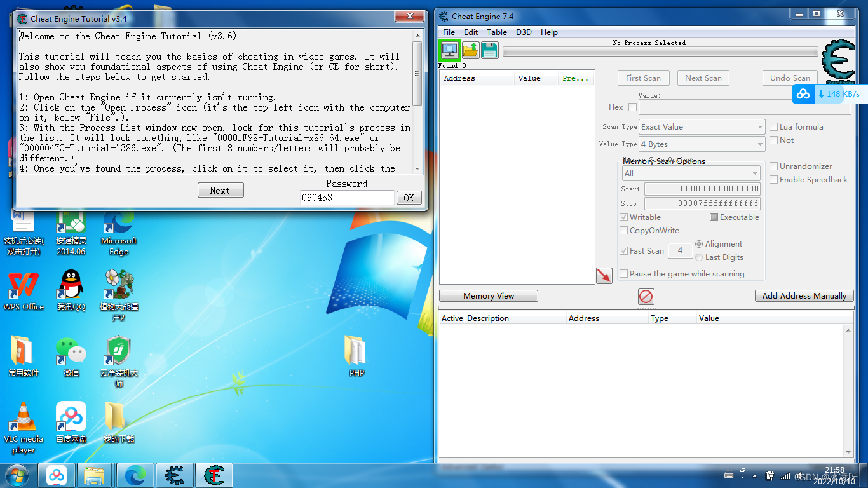The height and width of the screenshot is (488, 868).
Task: Click the tutorial text vertical scrollbar
Action: (417, 101)
